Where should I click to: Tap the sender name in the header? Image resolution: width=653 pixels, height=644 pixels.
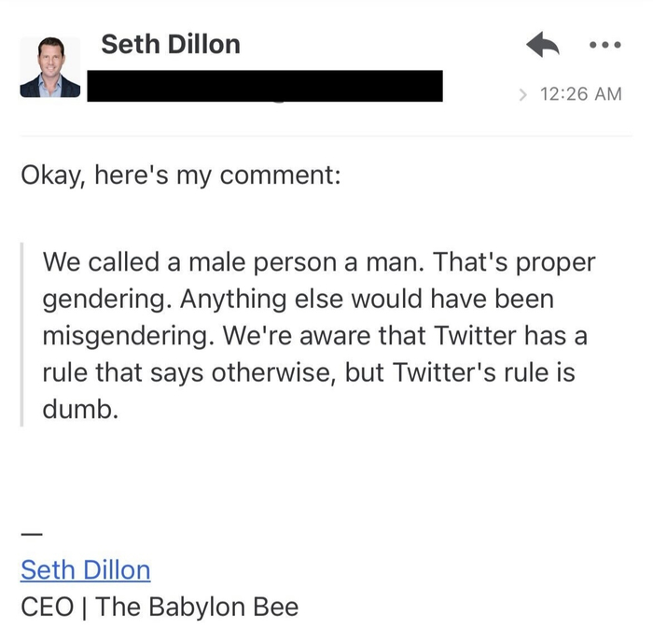(170, 44)
